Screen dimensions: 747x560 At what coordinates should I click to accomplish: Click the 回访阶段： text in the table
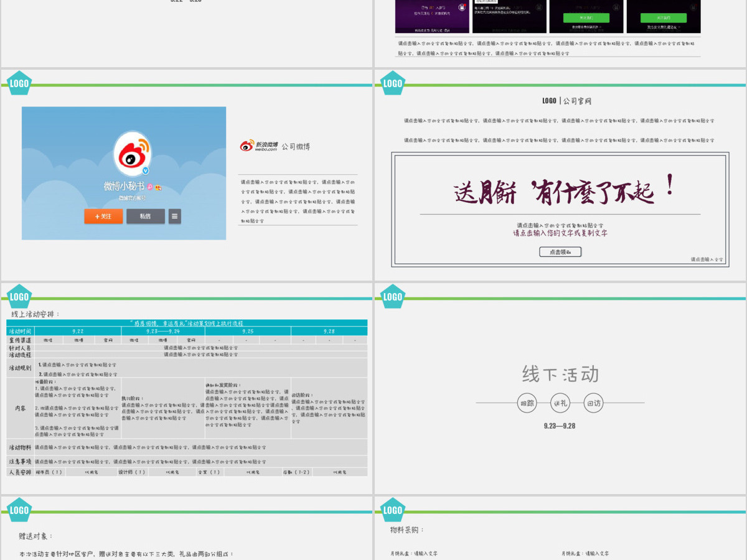(303, 395)
